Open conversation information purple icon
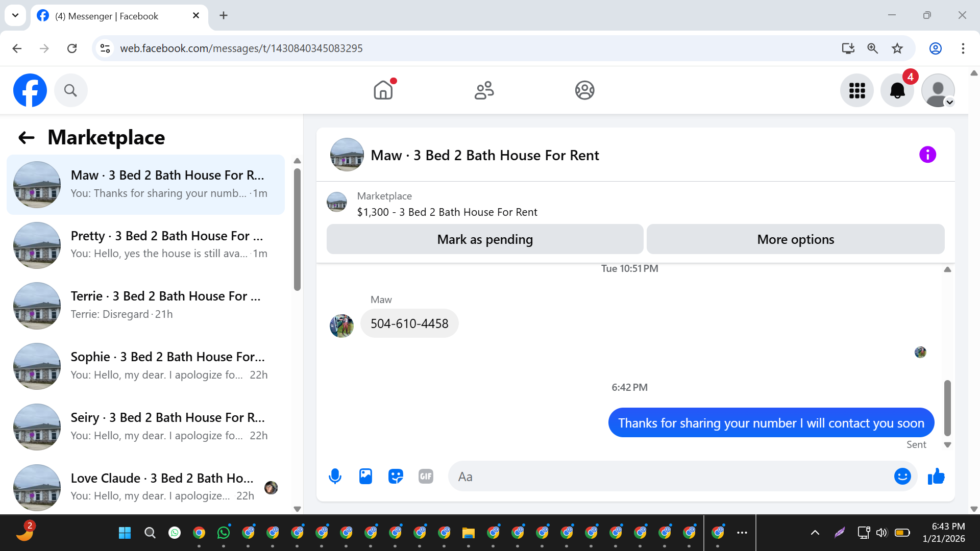This screenshot has height=551, width=980. [x=927, y=155]
